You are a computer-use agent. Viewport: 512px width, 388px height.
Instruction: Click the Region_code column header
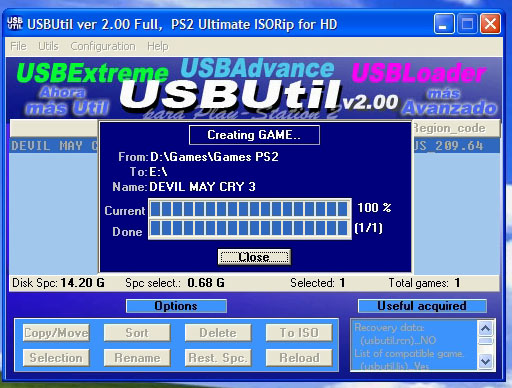tap(456, 128)
